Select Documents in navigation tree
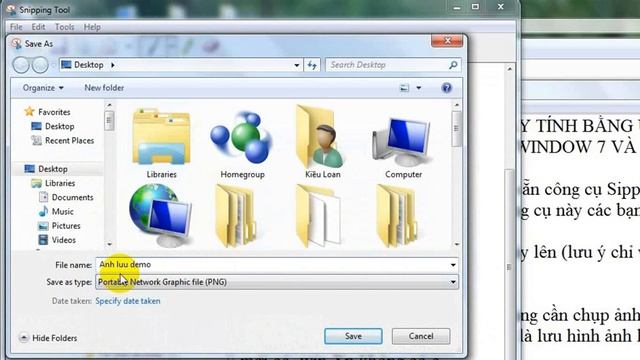The height and width of the screenshot is (360, 640). pyautogui.click(x=66, y=197)
